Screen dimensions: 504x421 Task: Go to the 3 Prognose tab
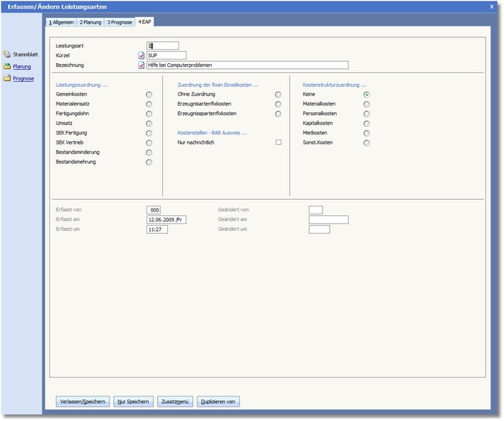pos(120,22)
